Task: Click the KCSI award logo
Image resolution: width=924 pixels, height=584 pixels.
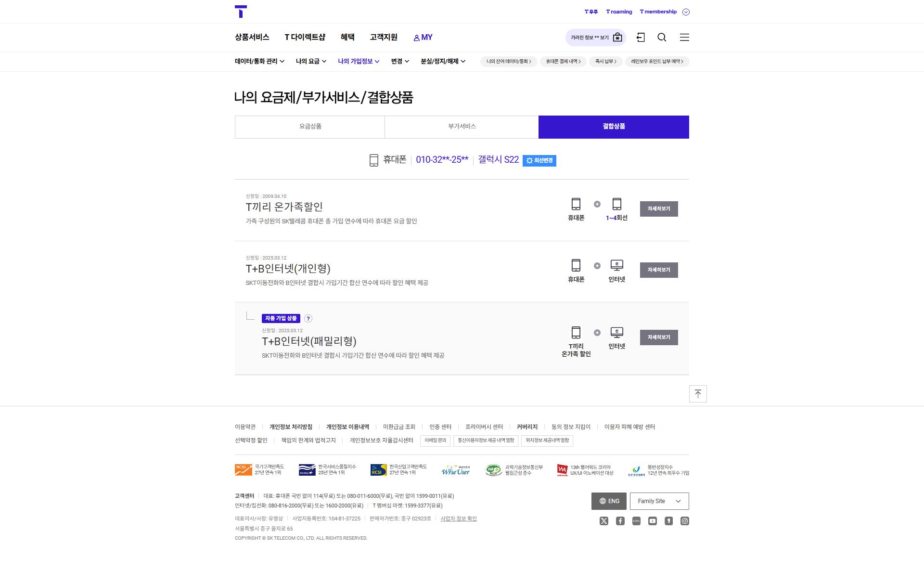Action: pyautogui.click(x=379, y=470)
